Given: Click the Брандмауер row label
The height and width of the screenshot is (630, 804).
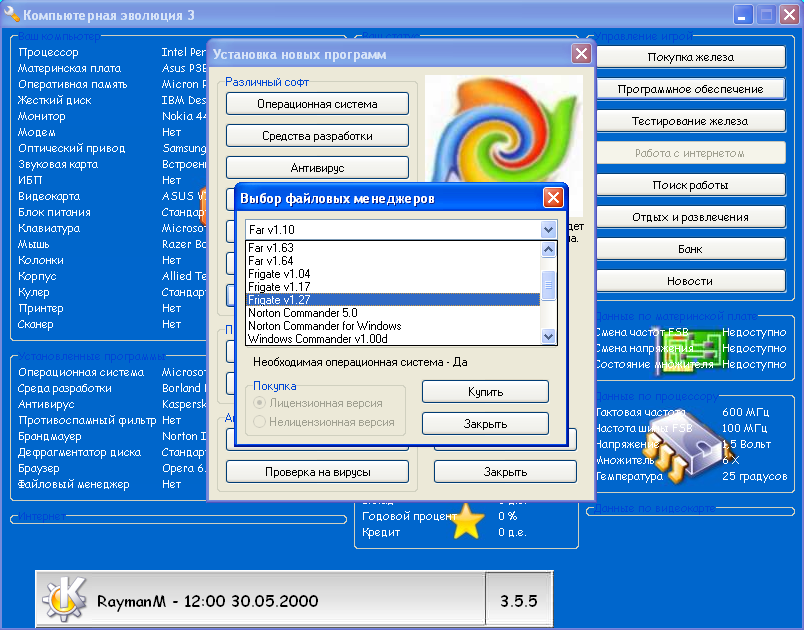Looking at the screenshot, I should [x=49, y=436].
